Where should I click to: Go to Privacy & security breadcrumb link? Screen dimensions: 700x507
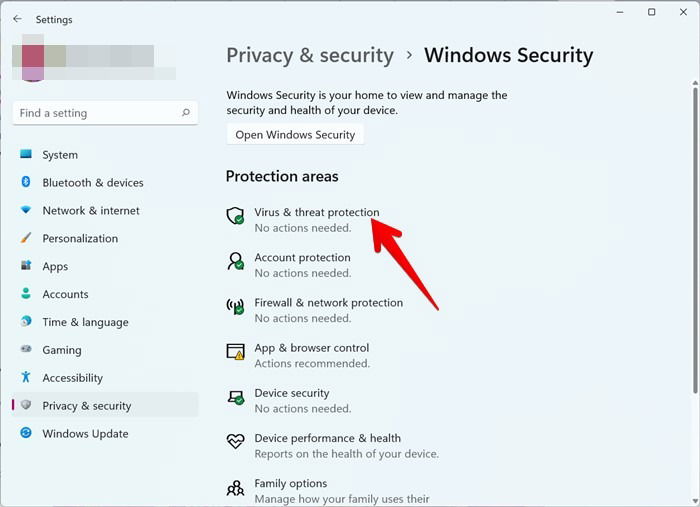point(310,55)
